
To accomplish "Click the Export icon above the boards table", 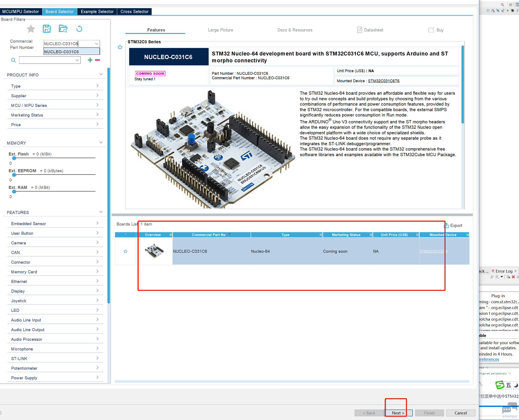I will click(446, 226).
